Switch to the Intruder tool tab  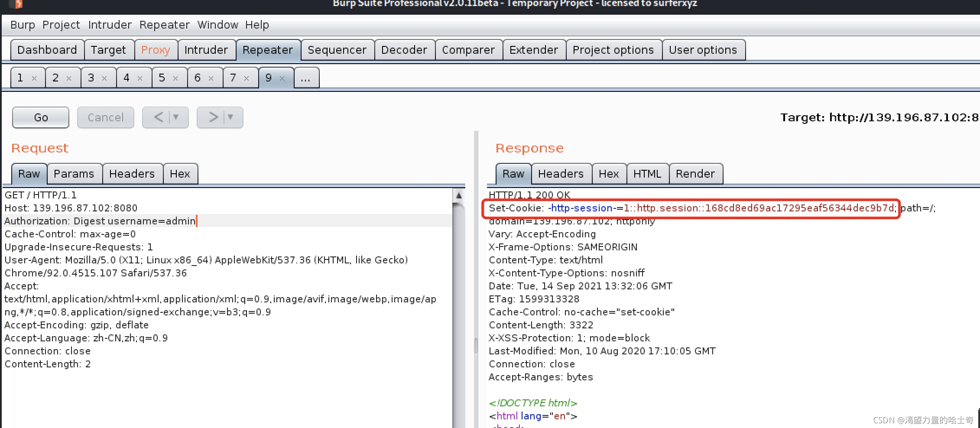(206, 50)
